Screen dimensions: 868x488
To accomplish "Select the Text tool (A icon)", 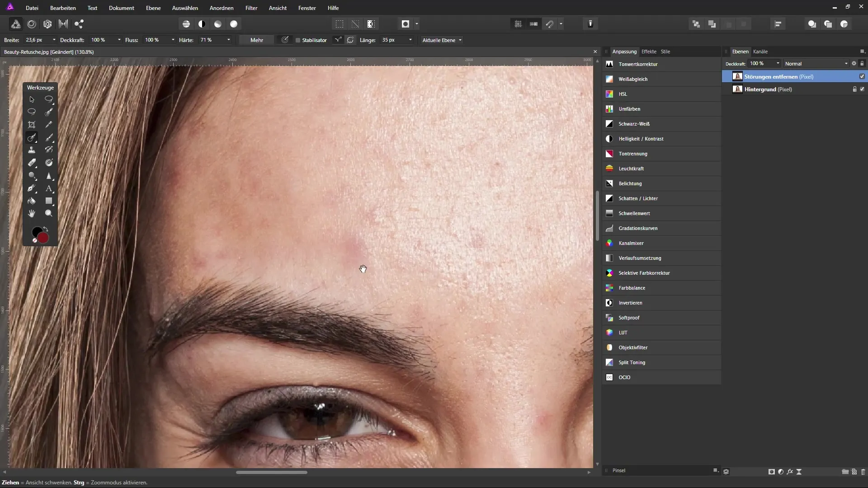I will tap(49, 188).
